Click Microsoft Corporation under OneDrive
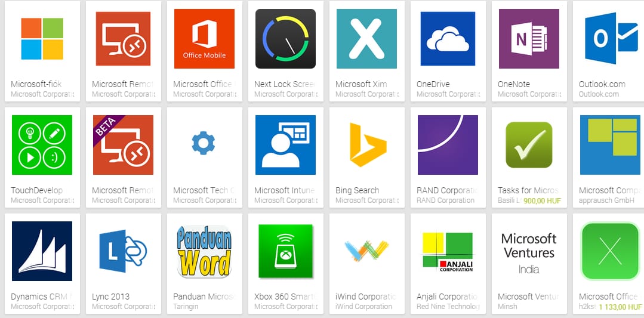Viewport: 644px width, 318px height. (x=448, y=94)
